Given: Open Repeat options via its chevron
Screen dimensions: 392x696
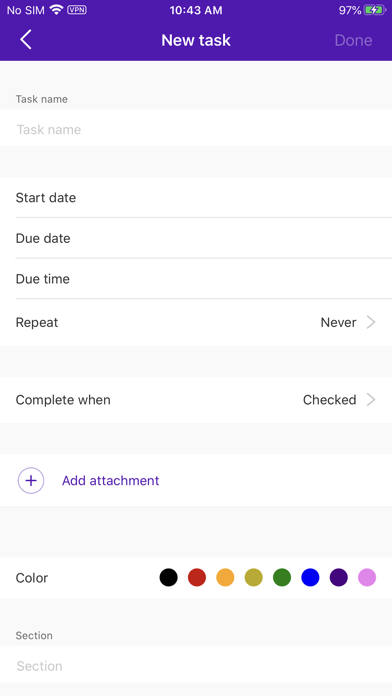Looking at the screenshot, I should [x=371, y=322].
